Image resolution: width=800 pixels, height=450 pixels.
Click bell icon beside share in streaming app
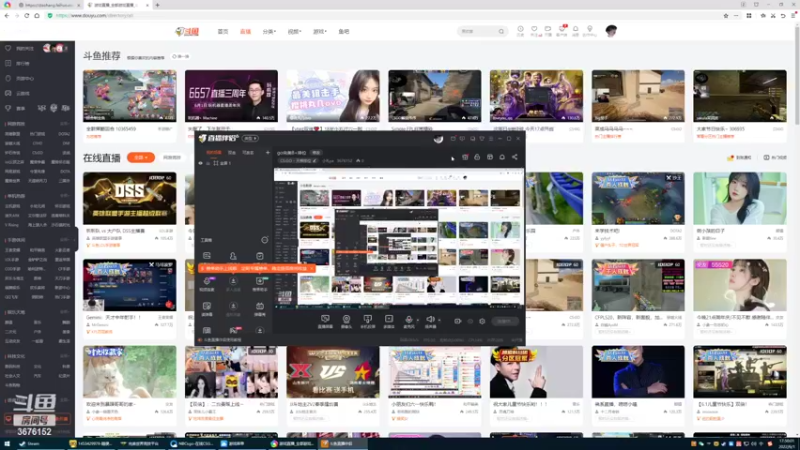click(502, 157)
